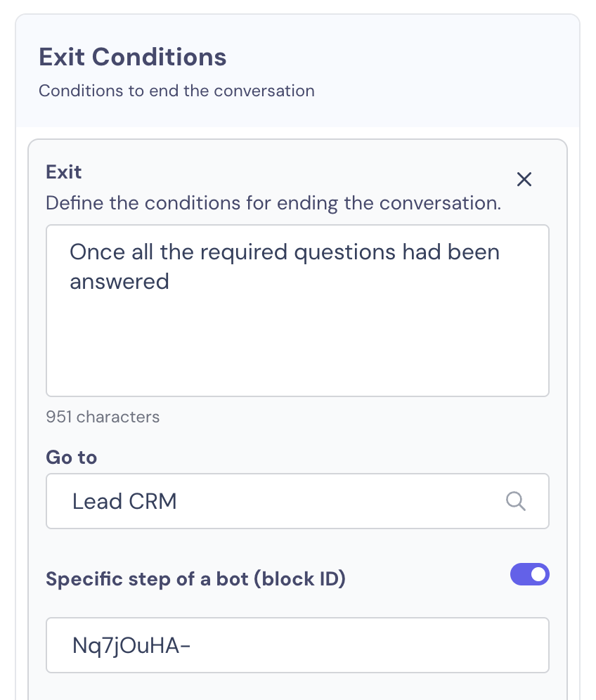
Task: Click the white knob of the block ID switch
Action: coord(538,574)
